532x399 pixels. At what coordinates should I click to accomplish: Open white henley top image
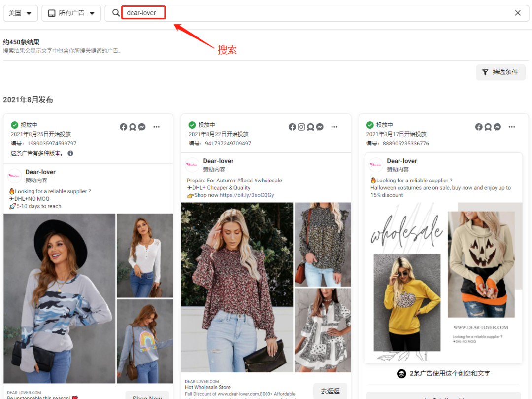[x=145, y=255]
